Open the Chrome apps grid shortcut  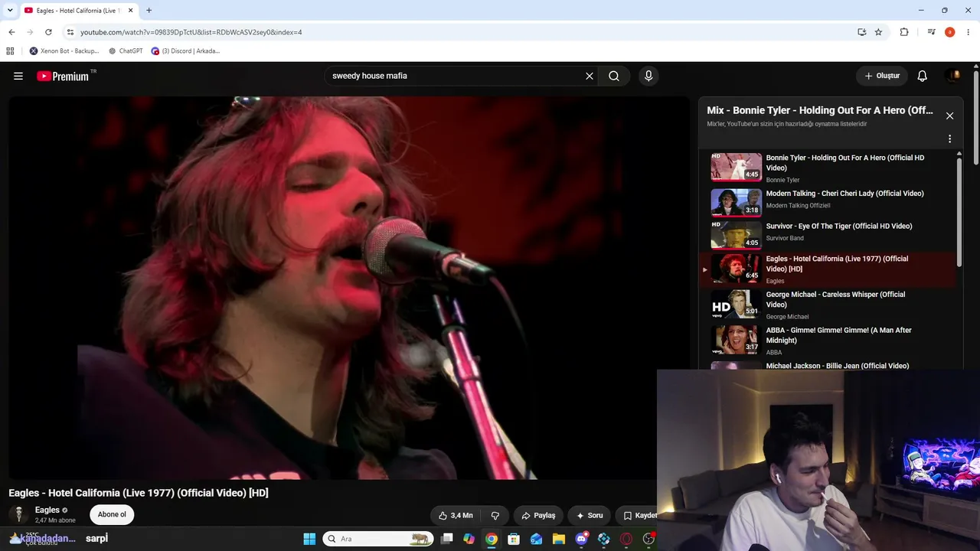10,51
